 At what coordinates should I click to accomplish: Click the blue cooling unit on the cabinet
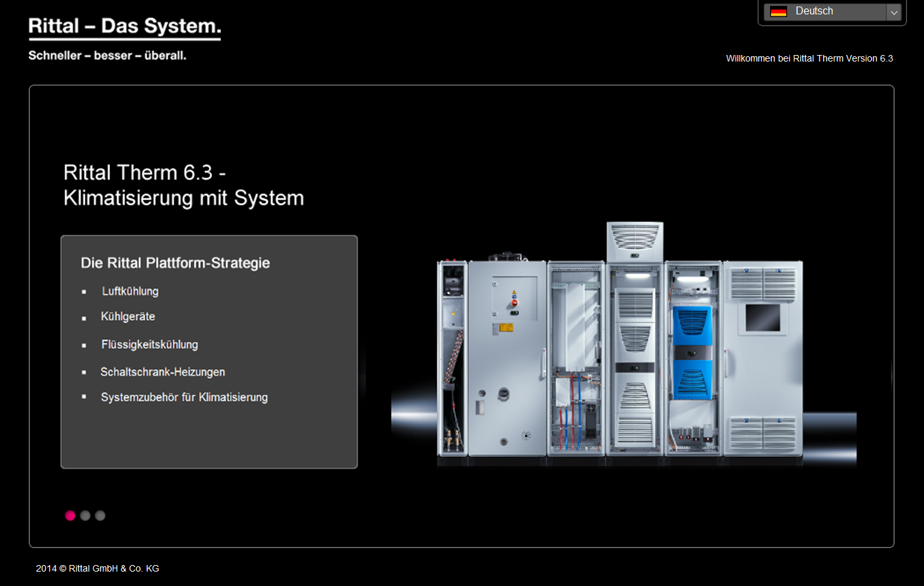pyautogui.click(x=692, y=354)
